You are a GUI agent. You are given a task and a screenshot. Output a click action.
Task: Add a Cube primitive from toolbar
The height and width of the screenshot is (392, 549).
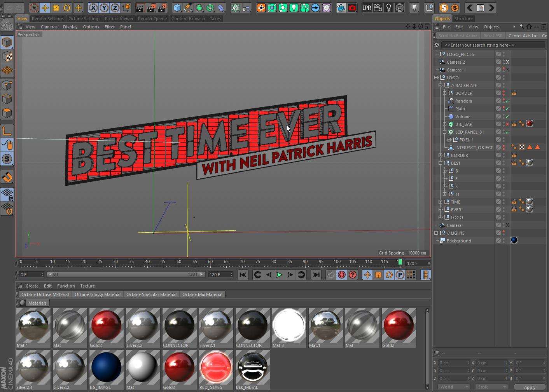177,8
